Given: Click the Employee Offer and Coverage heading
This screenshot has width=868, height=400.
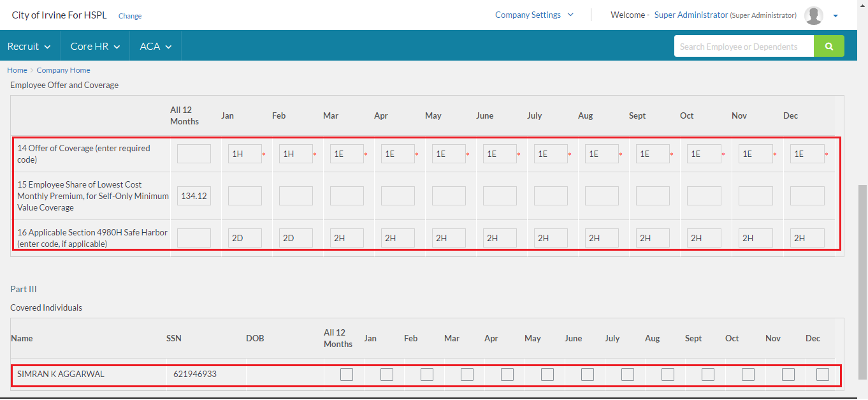Looking at the screenshot, I should click(x=64, y=85).
